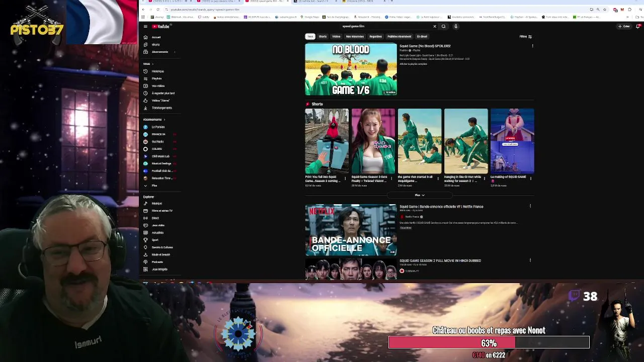644x362 pixels.
Task: Go to Accueil in the sidebar
Action: pyautogui.click(x=156, y=37)
